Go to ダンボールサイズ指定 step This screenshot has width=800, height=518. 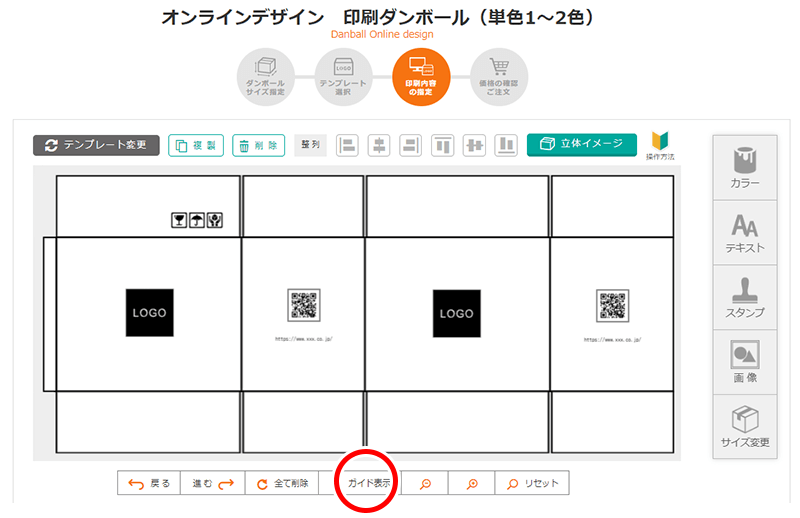265,77
